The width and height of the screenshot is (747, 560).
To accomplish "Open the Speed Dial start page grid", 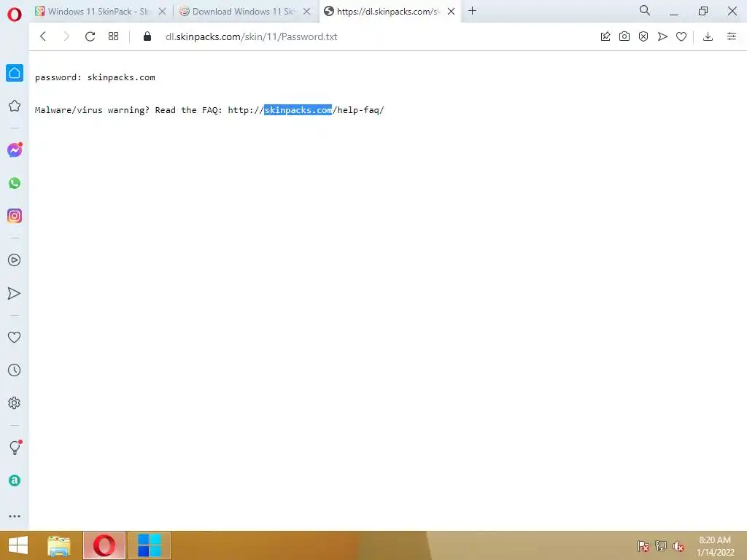I will click(113, 36).
